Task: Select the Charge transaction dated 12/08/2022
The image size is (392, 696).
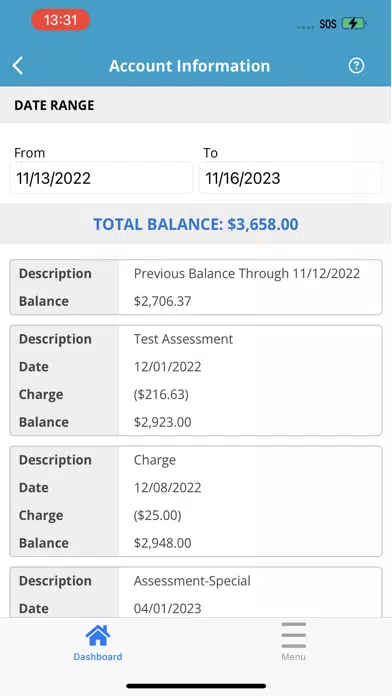Action: click(196, 501)
